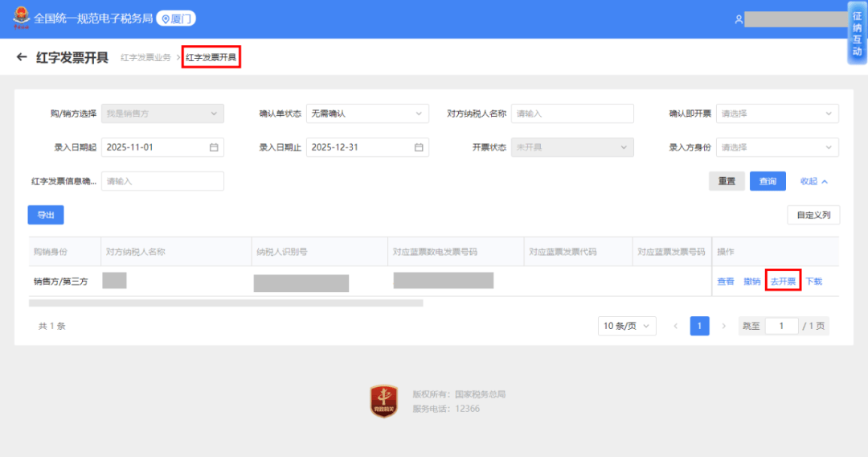Viewport: 868px width, 457px height.
Task: Click the tax bureau emblem logo
Action: pos(20,18)
